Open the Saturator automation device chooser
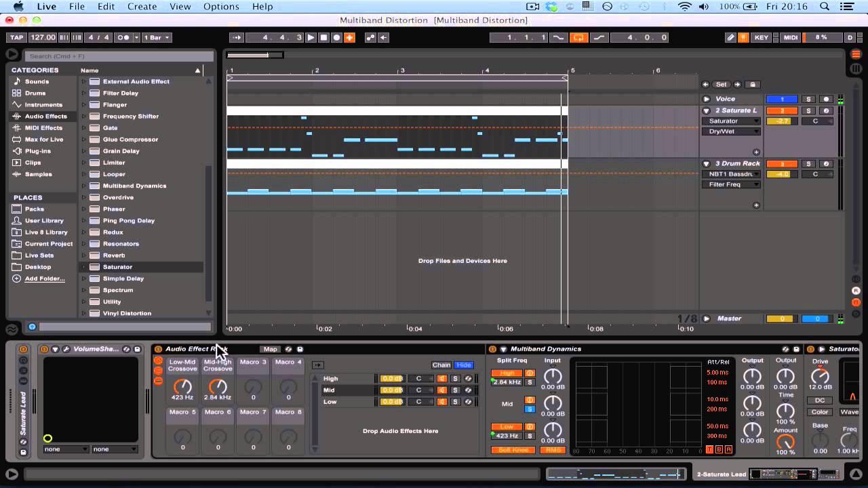This screenshot has height=488, width=868. (x=731, y=121)
